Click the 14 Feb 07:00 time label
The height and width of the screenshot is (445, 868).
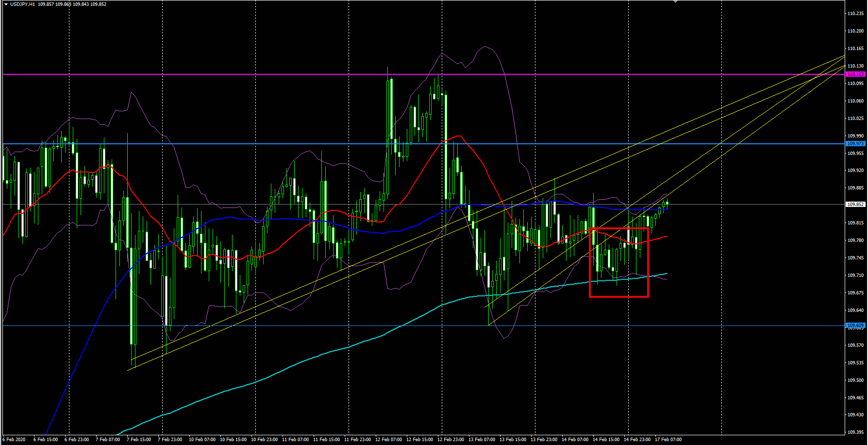[x=575, y=440]
